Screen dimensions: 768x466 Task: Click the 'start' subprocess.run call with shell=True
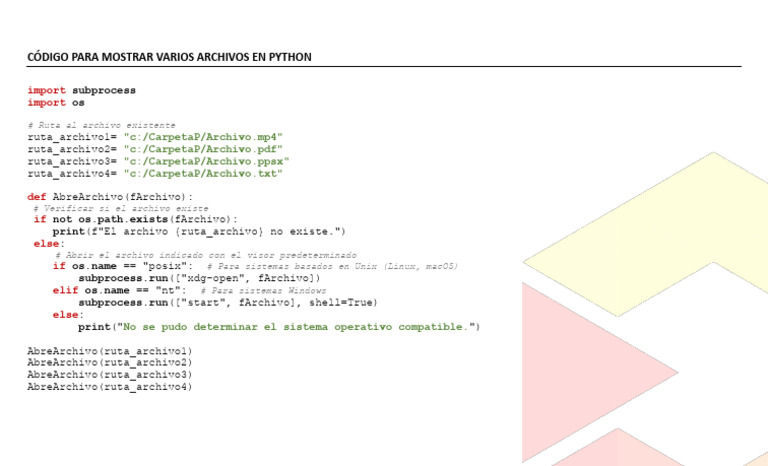pos(228,303)
